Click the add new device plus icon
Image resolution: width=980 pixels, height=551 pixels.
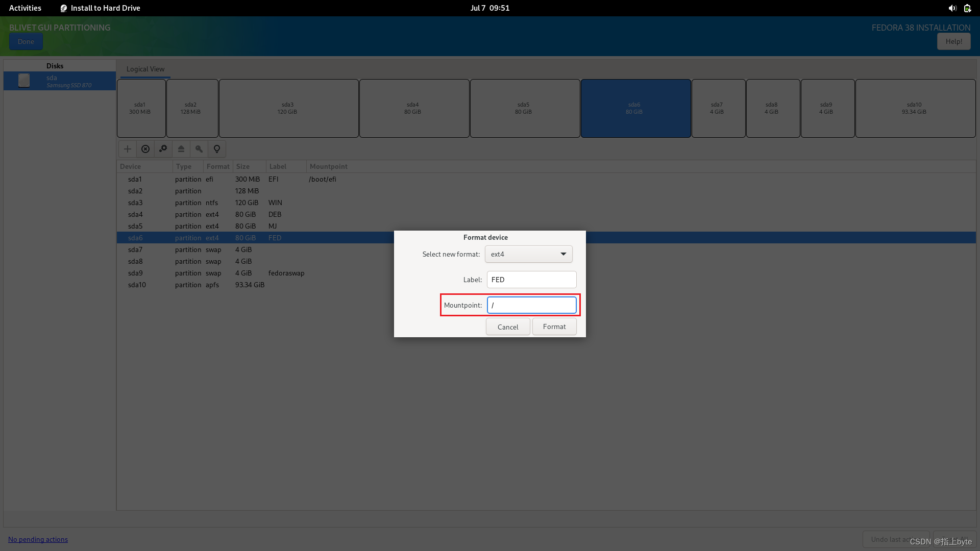(128, 149)
